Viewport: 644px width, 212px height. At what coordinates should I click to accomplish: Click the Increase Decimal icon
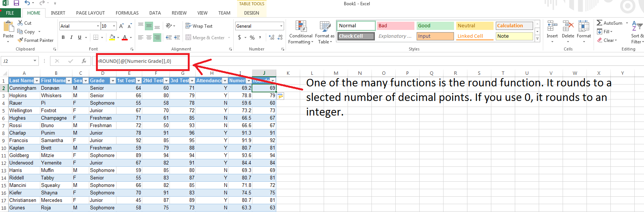pos(271,37)
